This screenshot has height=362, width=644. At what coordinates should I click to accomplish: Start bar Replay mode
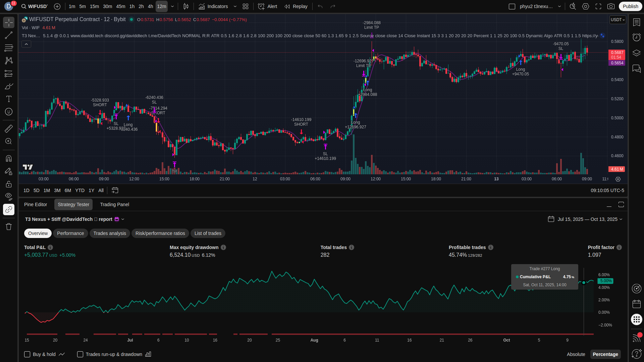(x=296, y=6)
